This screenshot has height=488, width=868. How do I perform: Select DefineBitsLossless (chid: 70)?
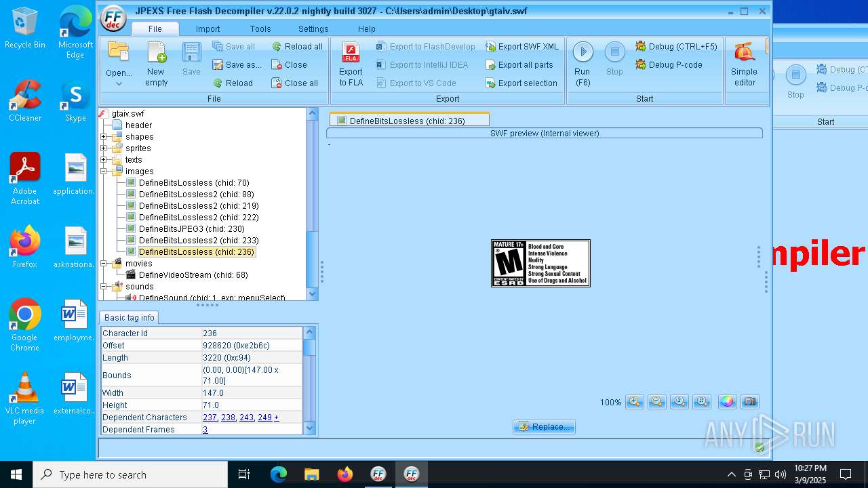(x=194, y=183)
